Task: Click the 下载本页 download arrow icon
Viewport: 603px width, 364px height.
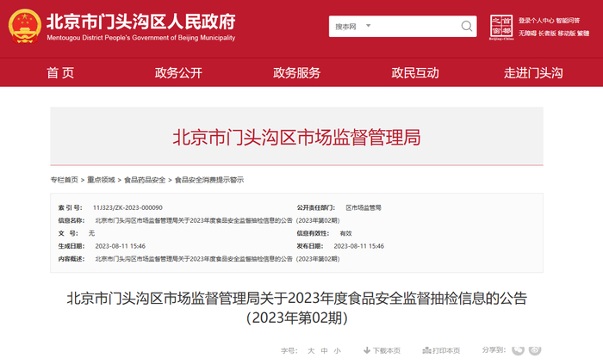Action: 367,350
